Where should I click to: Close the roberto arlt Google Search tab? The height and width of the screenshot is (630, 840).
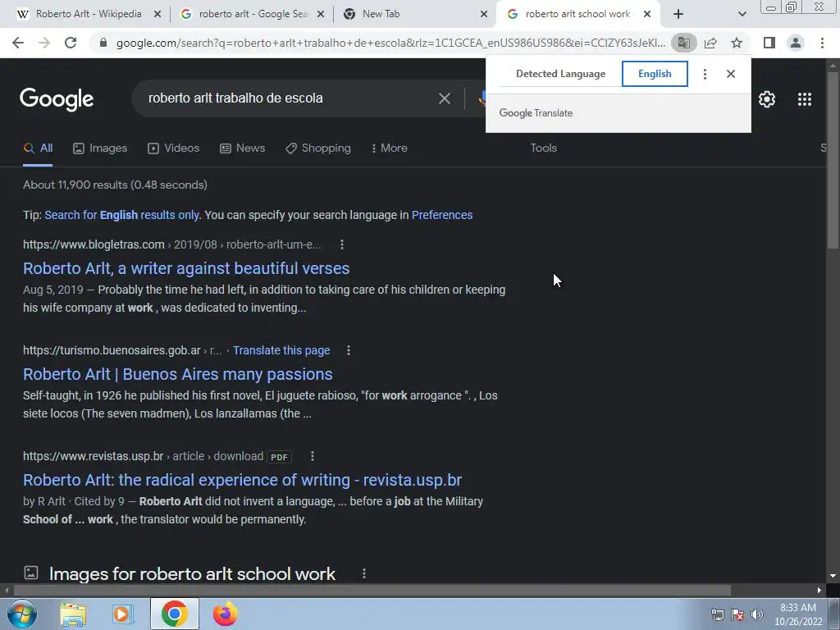tap(321, 15)
